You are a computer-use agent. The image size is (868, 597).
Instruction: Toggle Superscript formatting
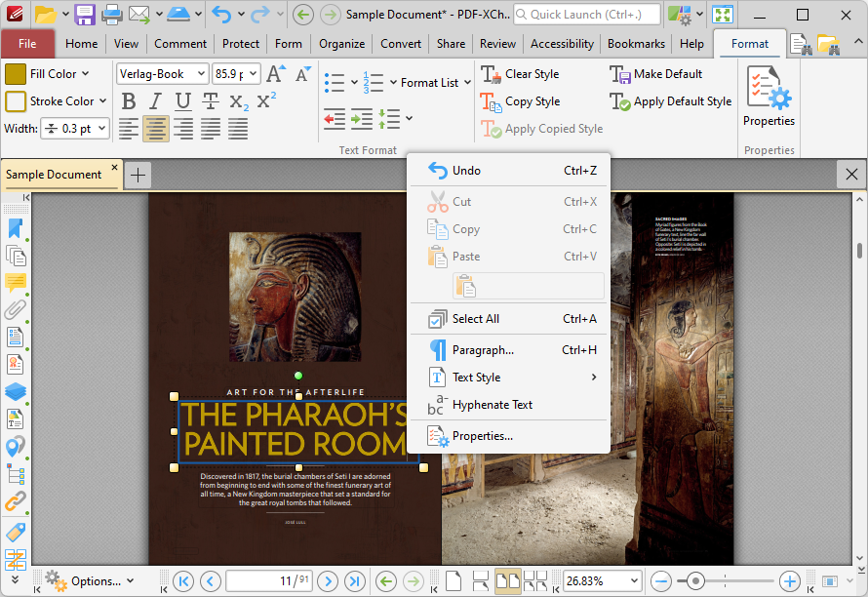point(266,101)
